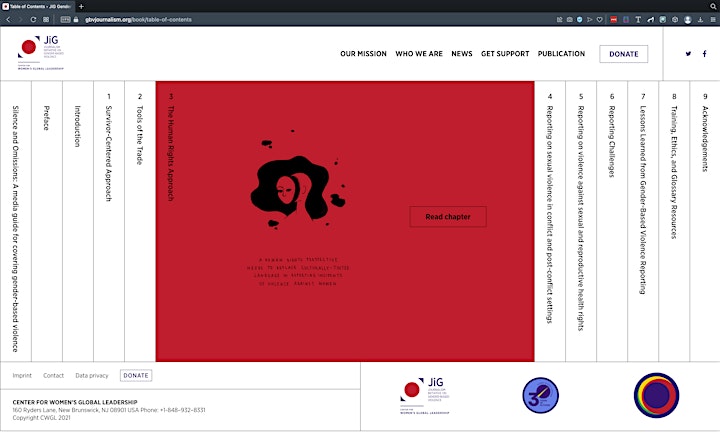Open the easy setup menu icon
720x443 pixels.
(713, 20)
